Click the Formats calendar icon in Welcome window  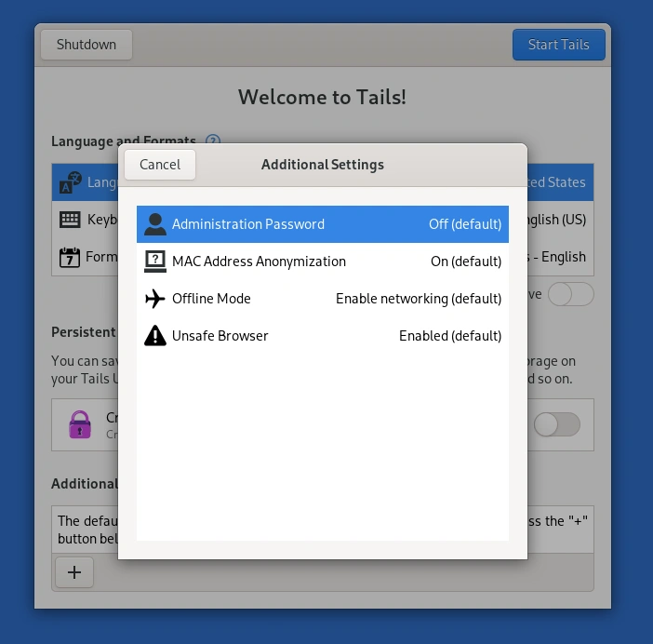point(70,257)
